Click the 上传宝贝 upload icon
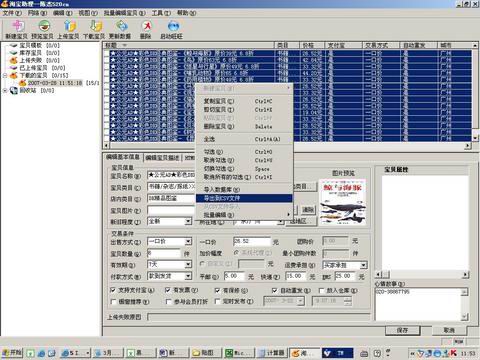The image size is (480, 360). 69,29
